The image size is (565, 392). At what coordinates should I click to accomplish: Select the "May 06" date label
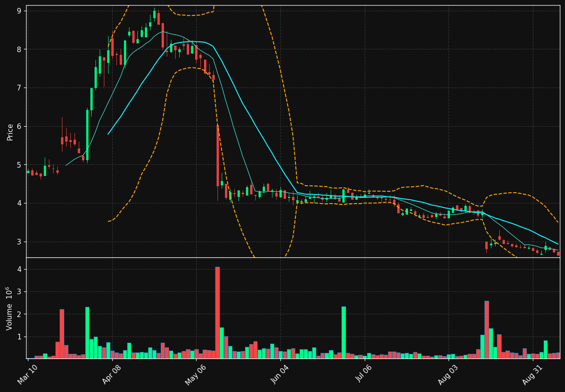[x=196, y=374]
